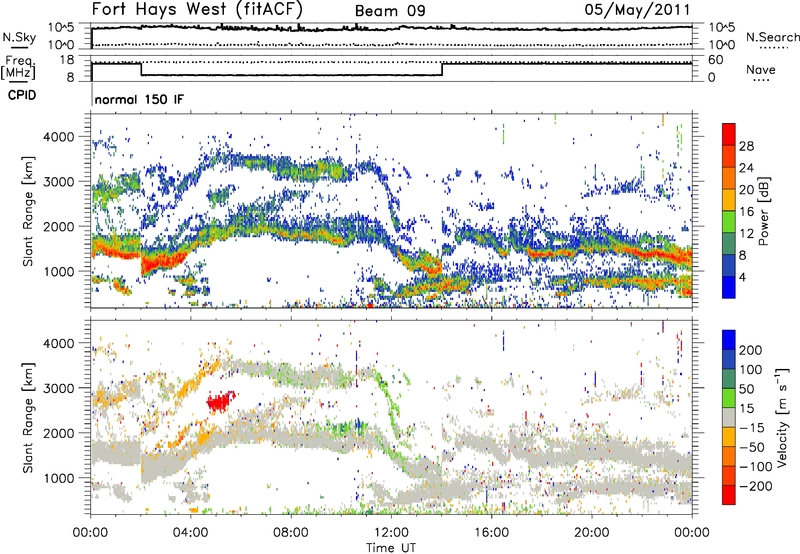Click the 'Freq. [MHz]' label

[x=18, y=67]
